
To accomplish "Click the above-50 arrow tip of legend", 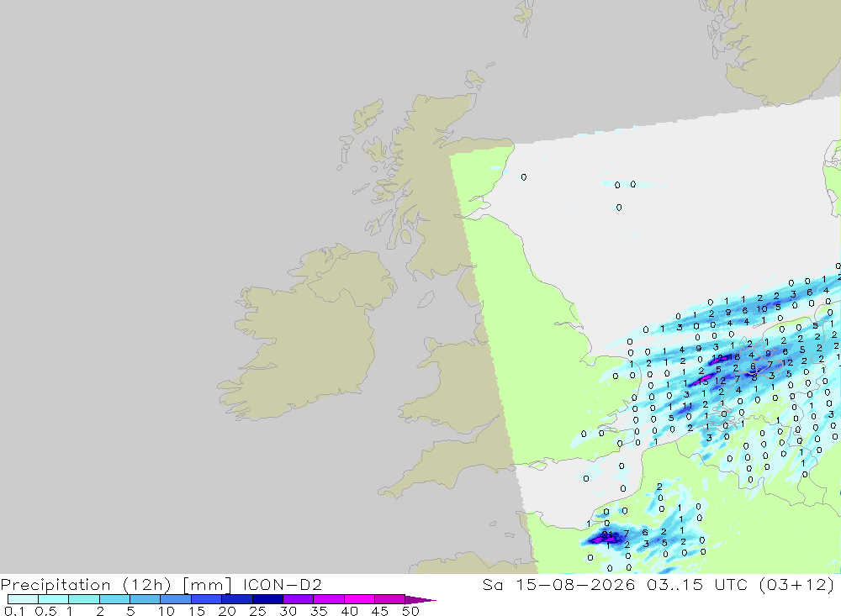I will point(420,599).
